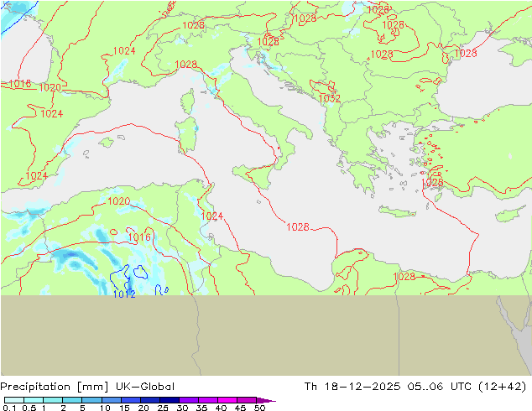
Task: Pick the 40–45 mm magenta legend swatch
Action: pos(227,400)
